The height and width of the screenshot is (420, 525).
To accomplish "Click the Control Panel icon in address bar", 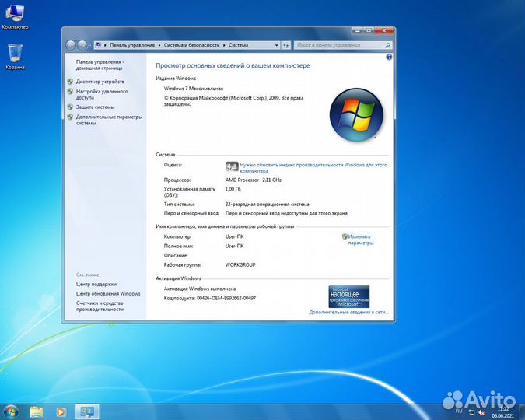I will [x=99, y=45].
